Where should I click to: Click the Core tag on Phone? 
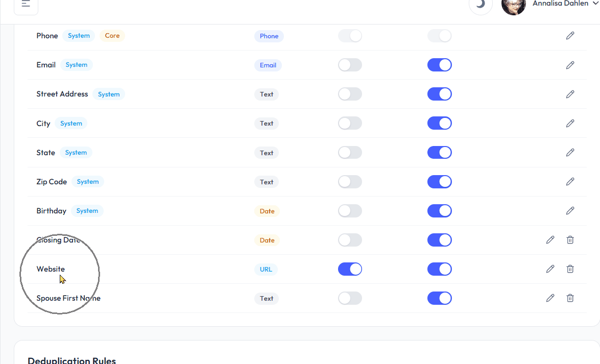tap(112, 36)
